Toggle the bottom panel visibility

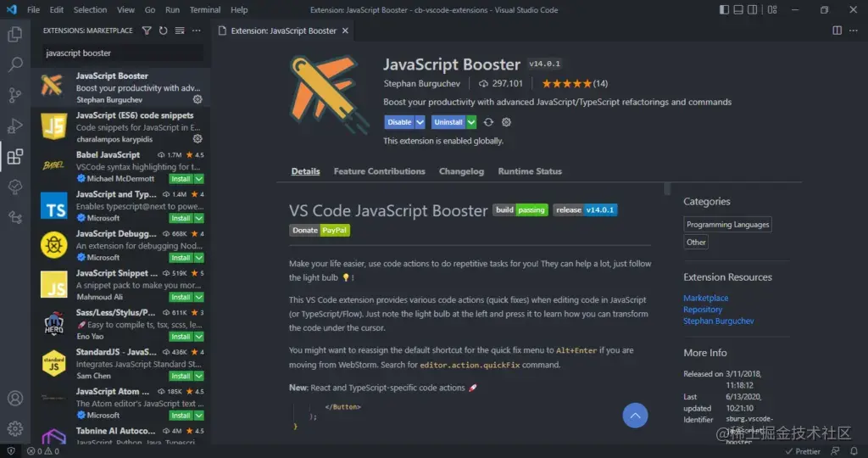tap(738, 9)
